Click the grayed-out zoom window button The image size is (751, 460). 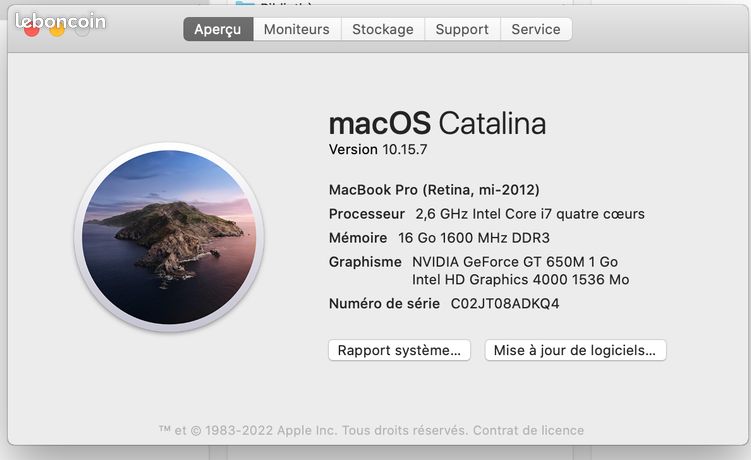pyautogui.click(x=82, y=30)
